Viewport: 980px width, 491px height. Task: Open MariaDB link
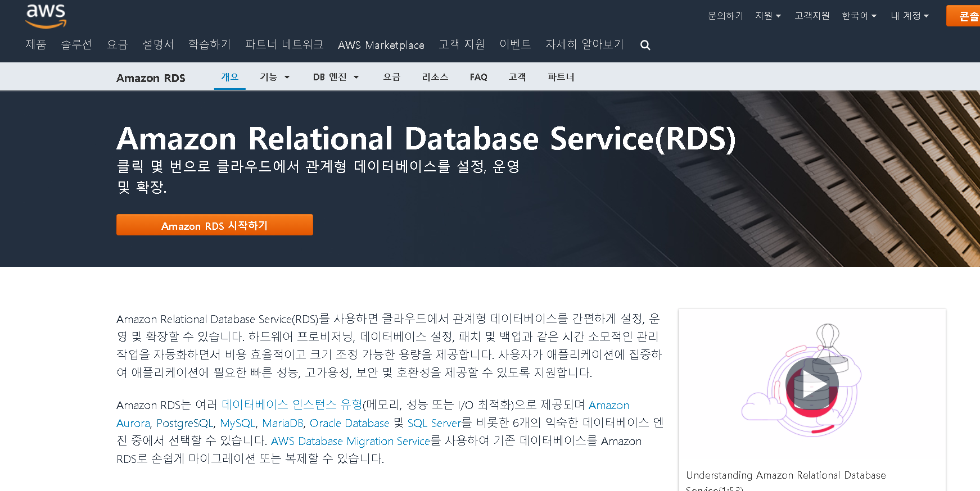coord(283,423)
